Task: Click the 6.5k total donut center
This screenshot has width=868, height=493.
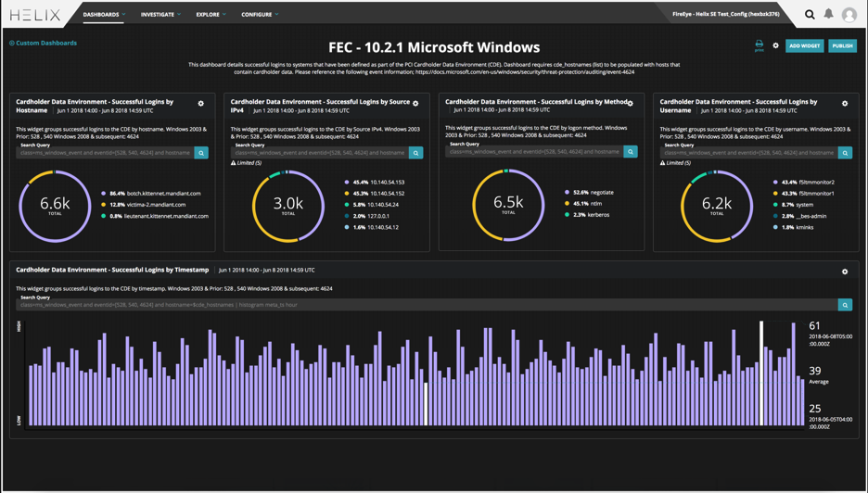Action: [508, 204]
